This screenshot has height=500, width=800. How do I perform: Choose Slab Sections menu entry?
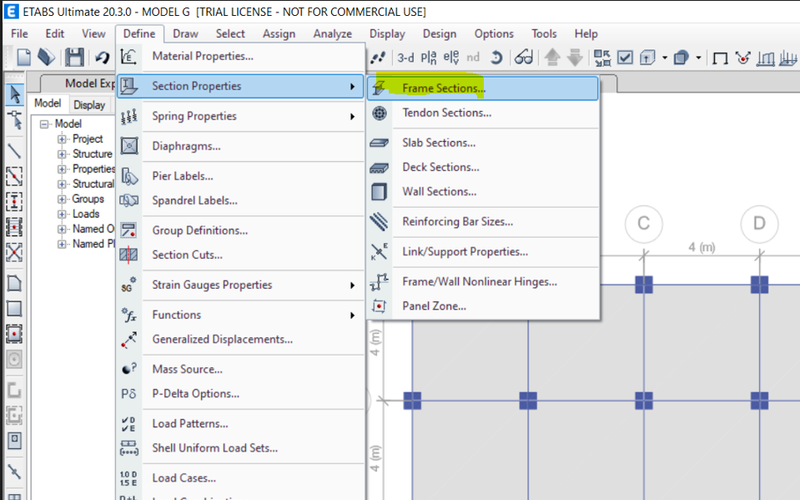tap(482, 143)
